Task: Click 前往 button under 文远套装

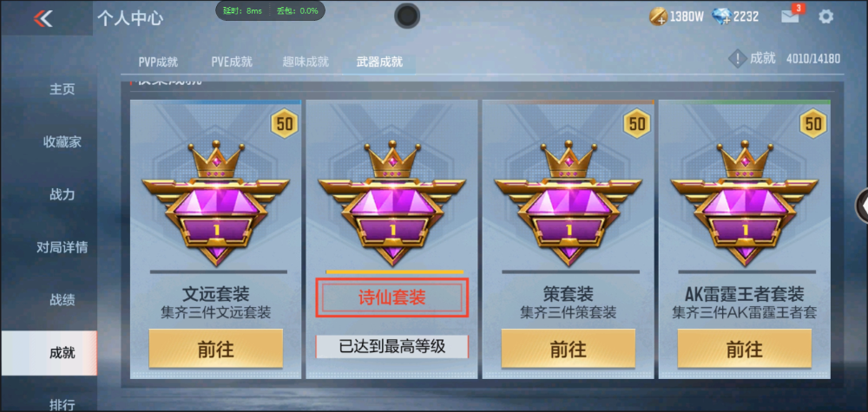Action: (x=216, y=349)
